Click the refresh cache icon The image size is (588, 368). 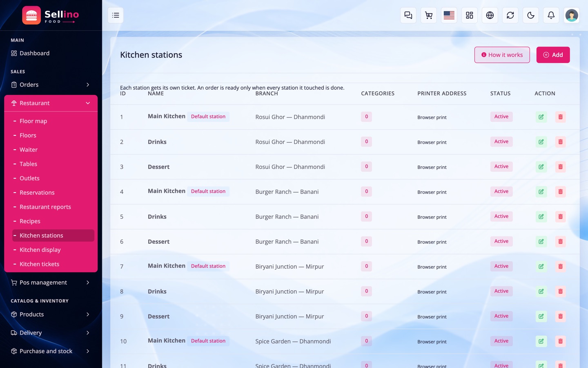(510, 15)
